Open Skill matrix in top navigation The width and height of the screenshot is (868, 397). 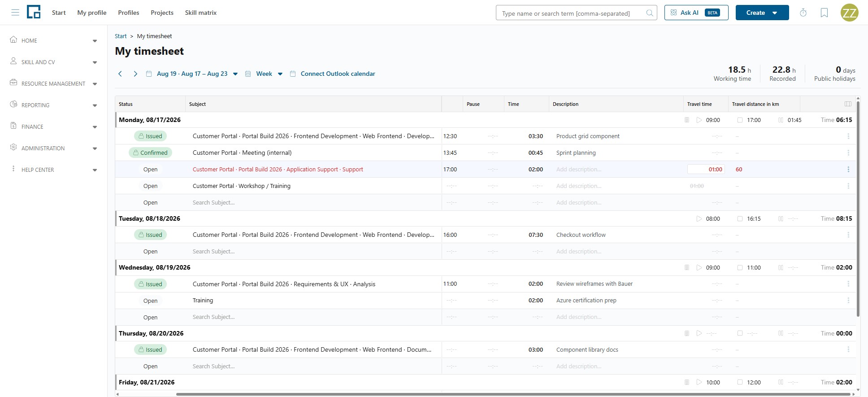click(x=201, y=13)
